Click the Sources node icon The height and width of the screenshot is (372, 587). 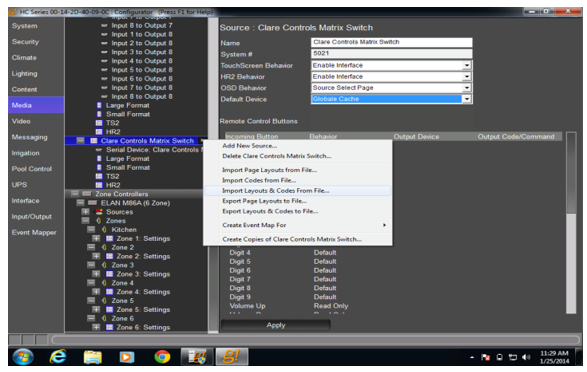click(99, 212)
